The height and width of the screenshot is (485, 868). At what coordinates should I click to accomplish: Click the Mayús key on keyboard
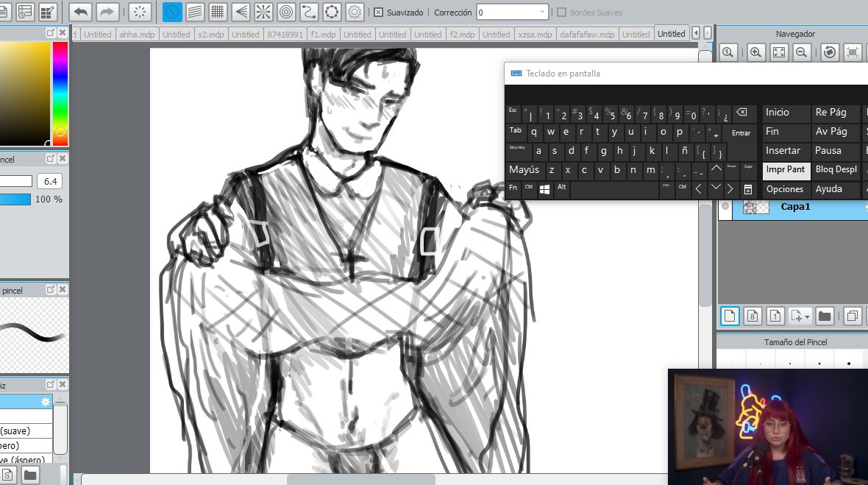point(524,170)
